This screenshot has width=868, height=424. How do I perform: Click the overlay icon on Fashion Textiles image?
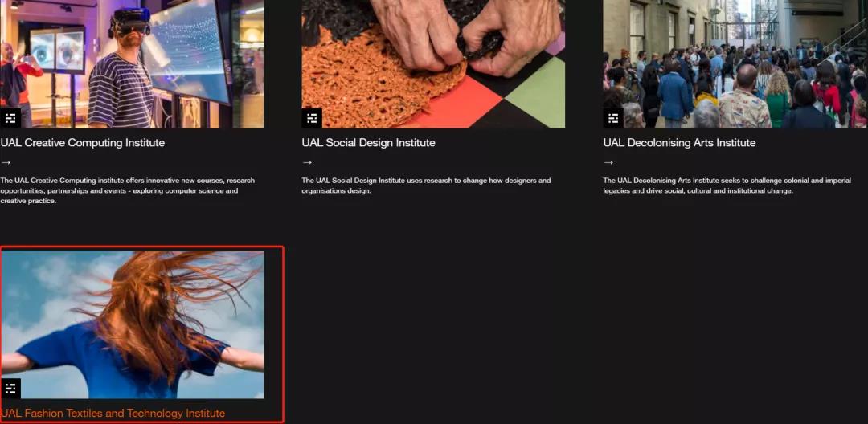10,389
